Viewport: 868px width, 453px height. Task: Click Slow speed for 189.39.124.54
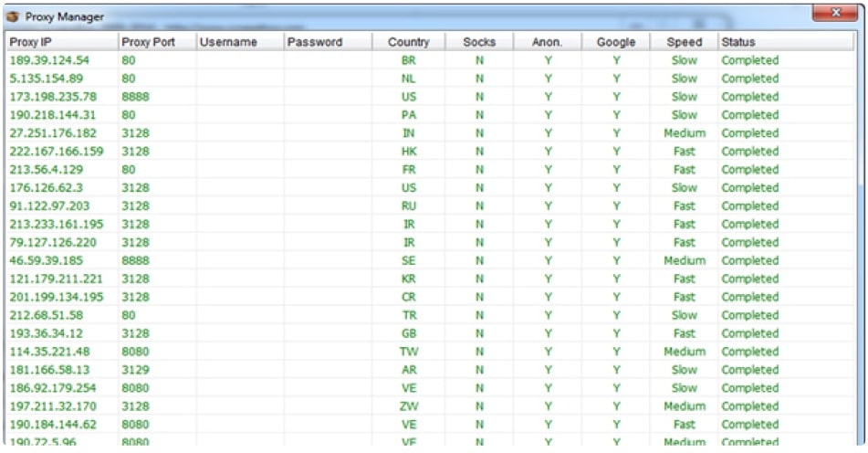pos(685,60)
